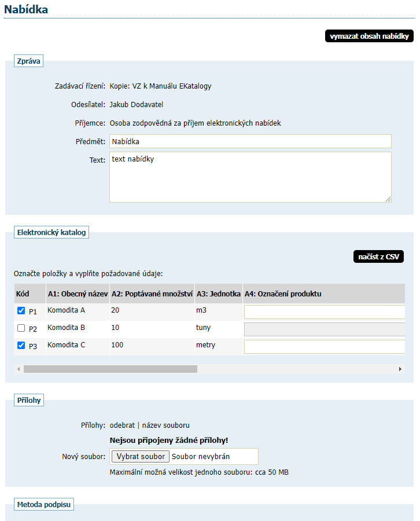Click the catalog table's right scroll arrow

pyautogui.click(x=400, y=369)
